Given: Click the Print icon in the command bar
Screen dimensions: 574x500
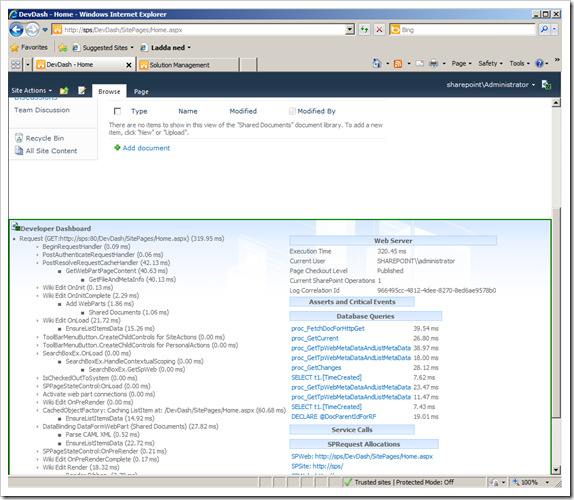Looking at the screenshot, I should pyautogui.click(x=433, y=63).
